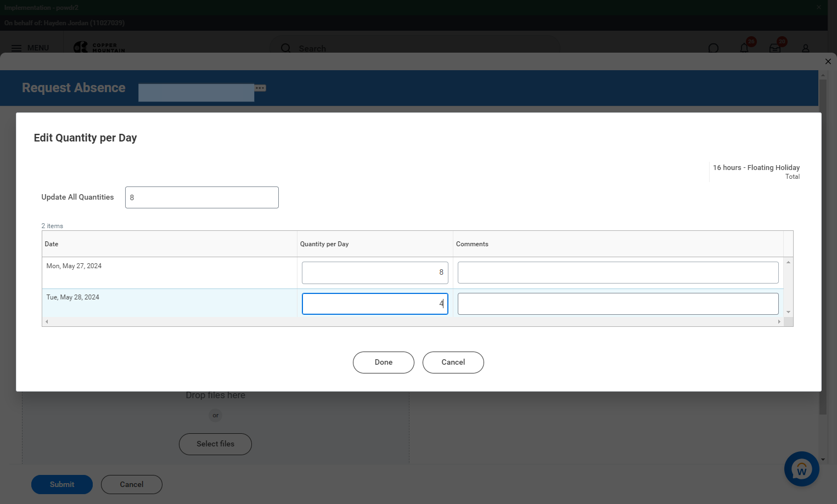The height and width of the screenshot is (504, 837).
Task: Close the Request Absence panel
Action: tap(828, 61)
